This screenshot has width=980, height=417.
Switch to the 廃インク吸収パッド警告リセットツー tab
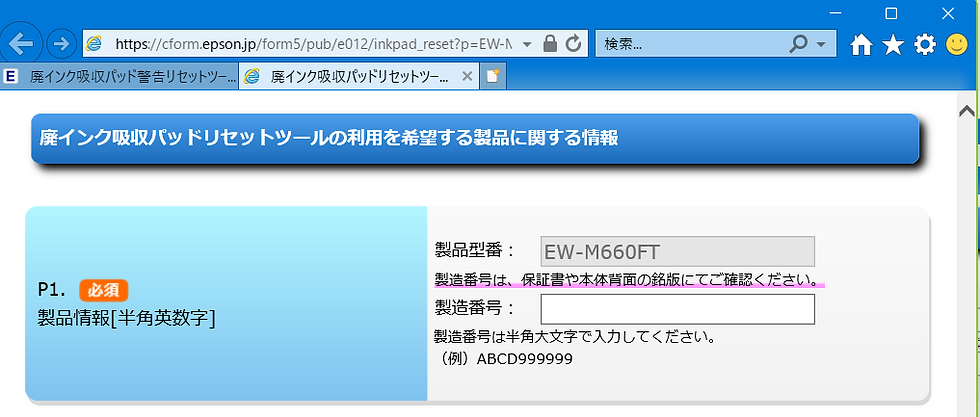119,76
